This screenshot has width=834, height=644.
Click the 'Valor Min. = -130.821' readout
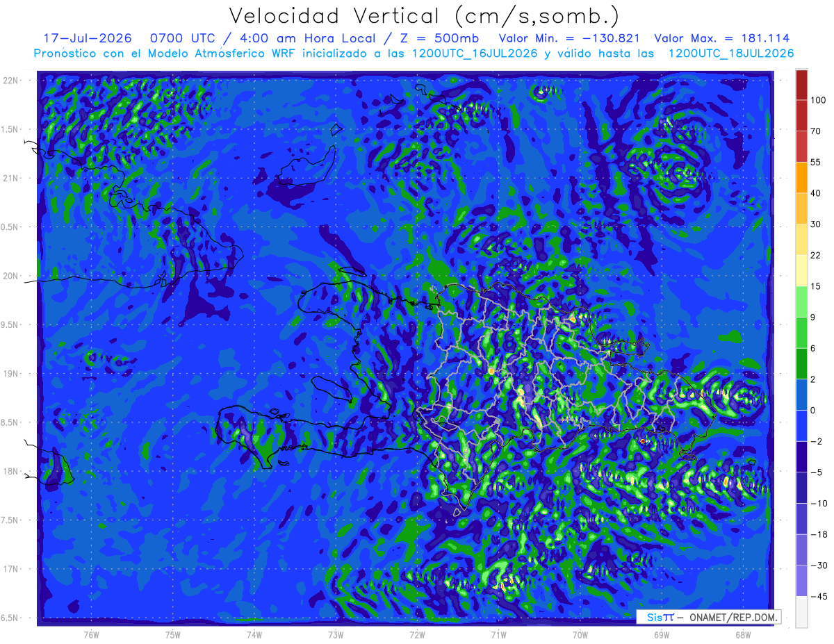pos(570,38)
